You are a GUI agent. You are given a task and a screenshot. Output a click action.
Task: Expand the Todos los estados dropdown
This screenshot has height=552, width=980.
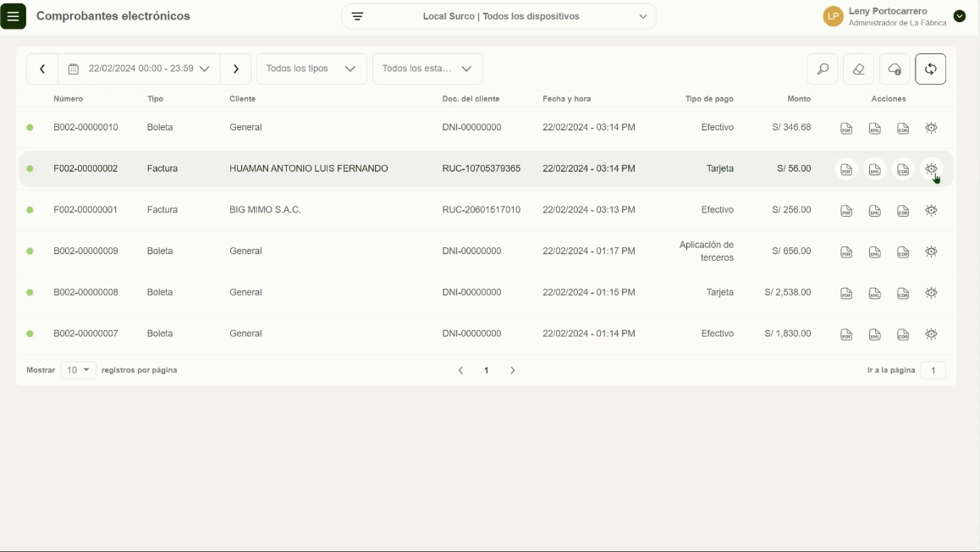427,69
